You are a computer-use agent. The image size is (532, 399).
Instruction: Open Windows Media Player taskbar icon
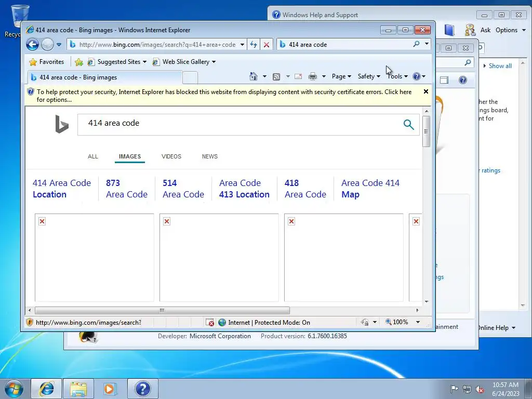pos(110,389)
